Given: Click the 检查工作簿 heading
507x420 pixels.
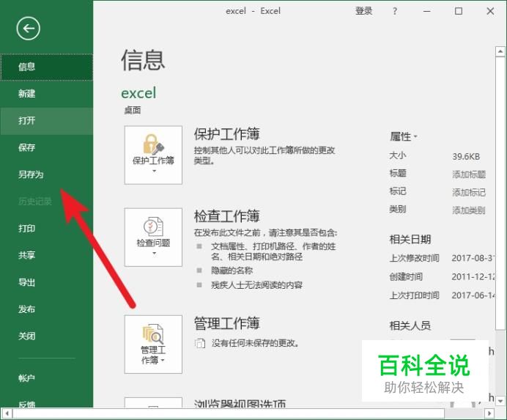Looking at the screenshot, I should coord(226,216).
